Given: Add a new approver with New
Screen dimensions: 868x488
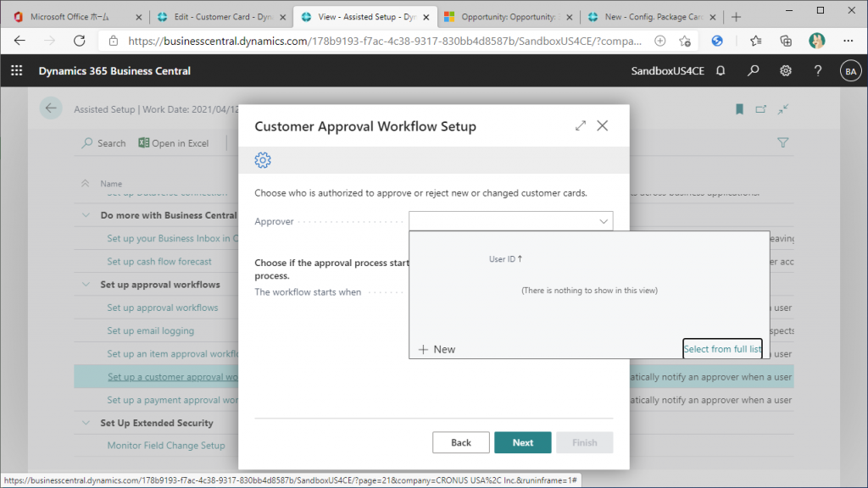Looking at the screenshot, I should coord(437,349).
